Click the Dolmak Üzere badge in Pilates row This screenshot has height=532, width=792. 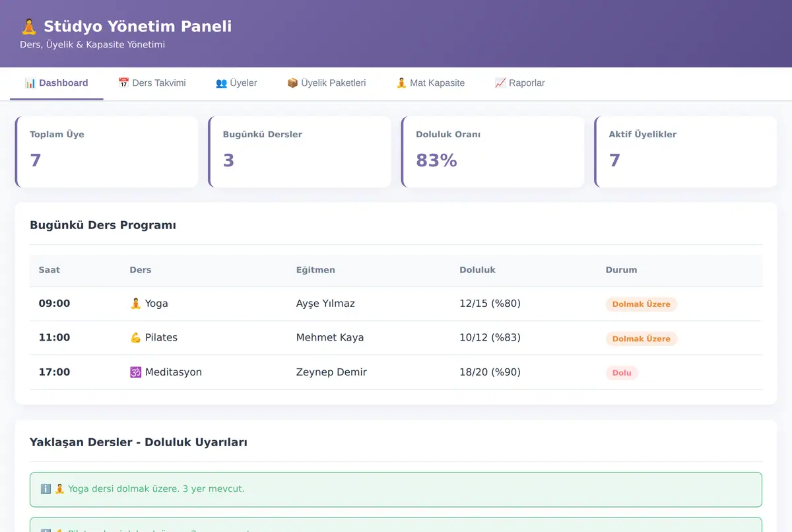click(x=642, y=339)
